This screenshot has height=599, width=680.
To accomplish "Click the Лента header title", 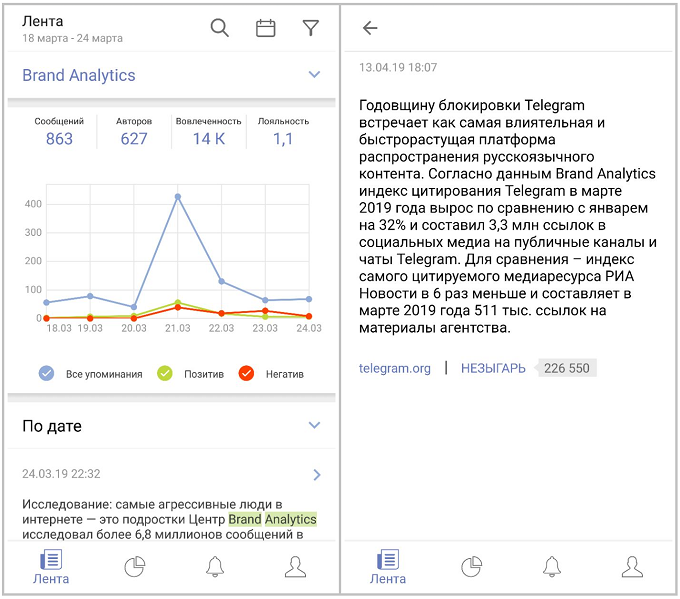I will pos(42,21).
